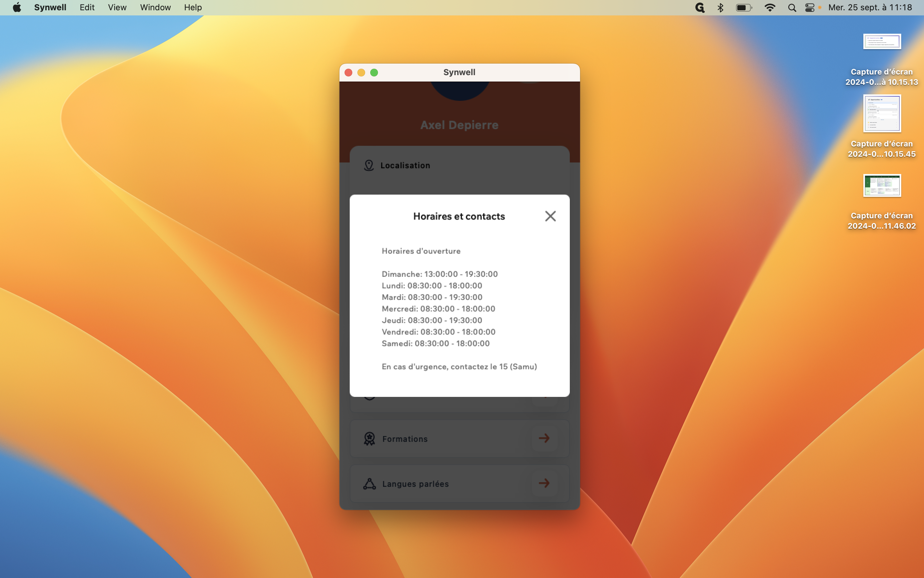Click the 11.46.02 screenshot file name

coord(882,221)
